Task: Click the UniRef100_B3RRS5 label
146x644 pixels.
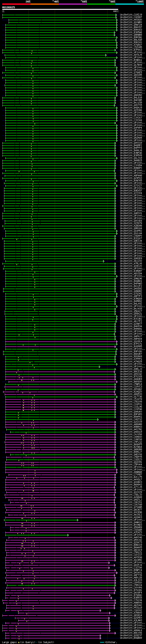Action: pos(131,597)
